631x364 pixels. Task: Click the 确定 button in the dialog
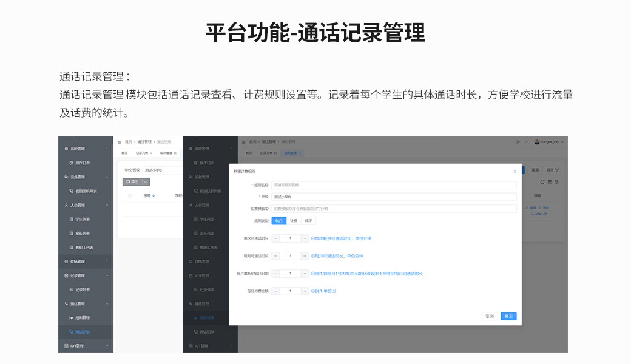click(508, 316)
